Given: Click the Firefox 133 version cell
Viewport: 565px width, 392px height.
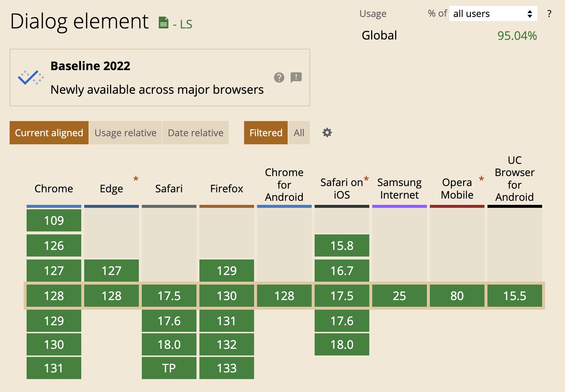Looking at the screenshot, I should click(227, 368).
